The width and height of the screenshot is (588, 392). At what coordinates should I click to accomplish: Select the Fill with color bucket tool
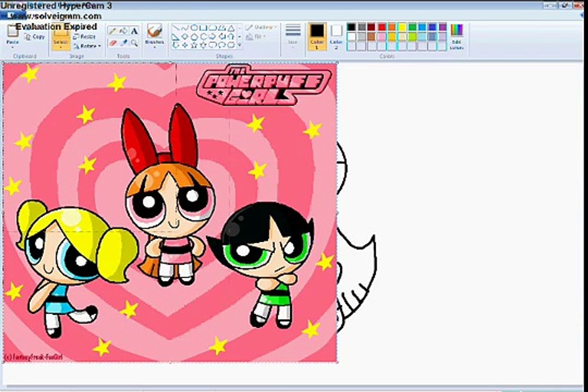pos(123,31)
